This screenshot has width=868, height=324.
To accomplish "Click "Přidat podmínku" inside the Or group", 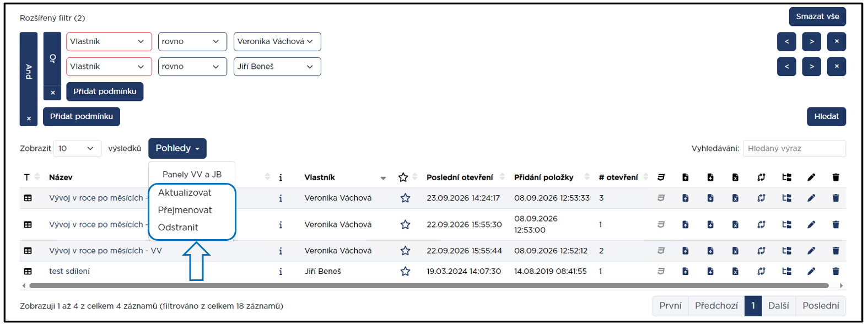I will click(x=105, y=91).
